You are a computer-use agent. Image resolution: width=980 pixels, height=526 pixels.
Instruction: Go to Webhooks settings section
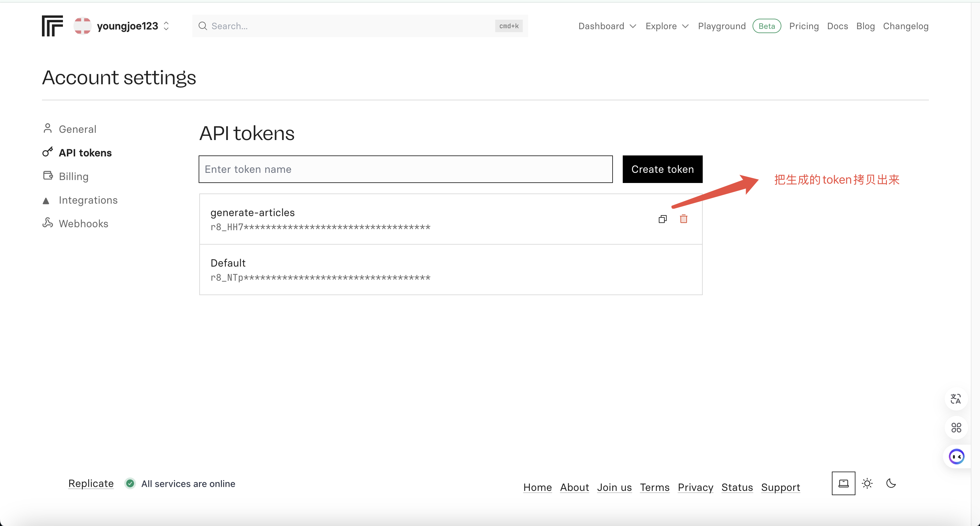[x=83, y=223]
